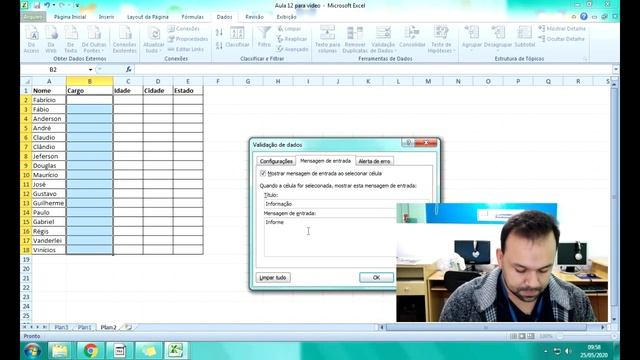
Task: Click the OK button
Action: 376,278
